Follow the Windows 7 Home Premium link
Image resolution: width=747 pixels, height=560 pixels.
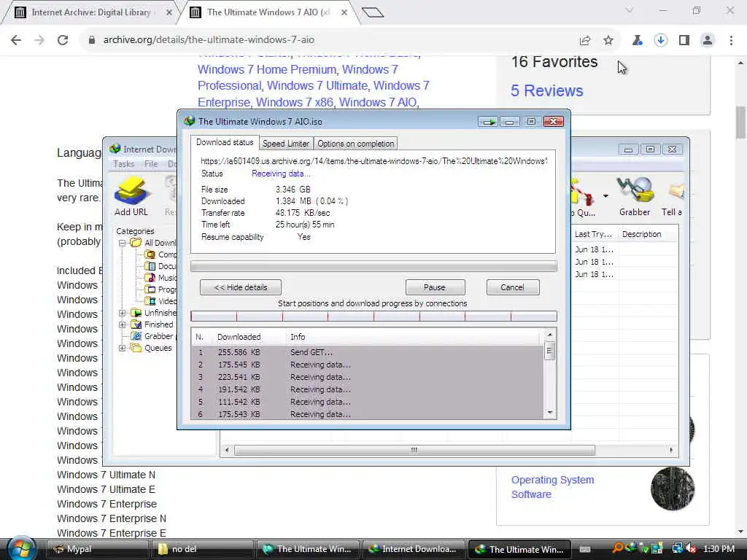click(x=268, y=69)
